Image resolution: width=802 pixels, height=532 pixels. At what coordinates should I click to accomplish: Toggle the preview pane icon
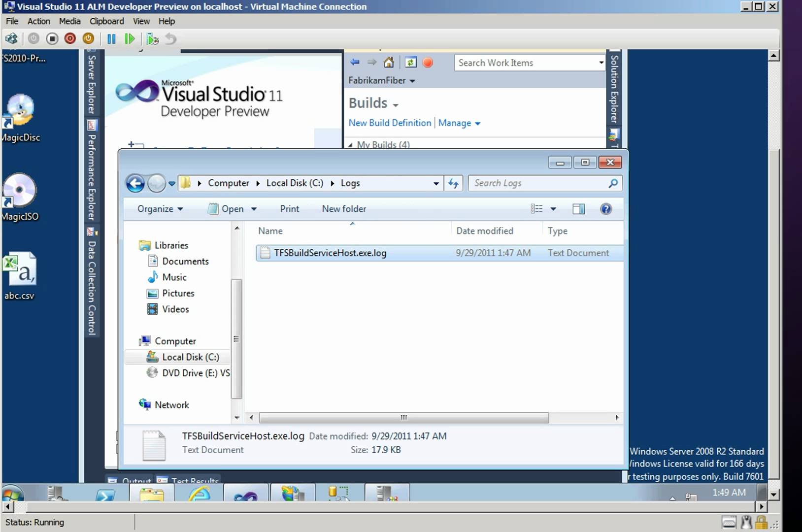pyautogui.click(x=579, y=209)
